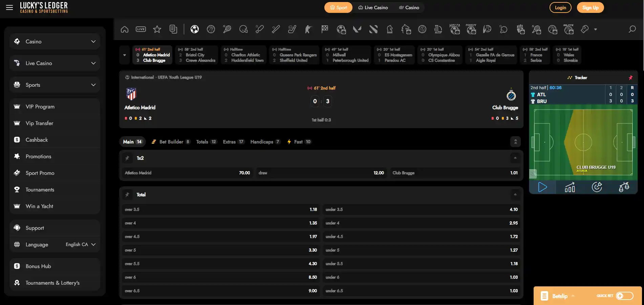The image size is (644, 305).
Task: Select the League of Legends icon
Action: tap(438, 29)
